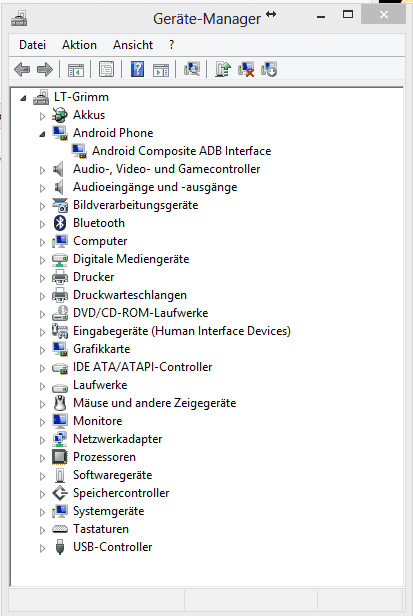Expand the Grafikkarte category
The height and width of the screenshot is (616, 413).
(x=42, y=350)
